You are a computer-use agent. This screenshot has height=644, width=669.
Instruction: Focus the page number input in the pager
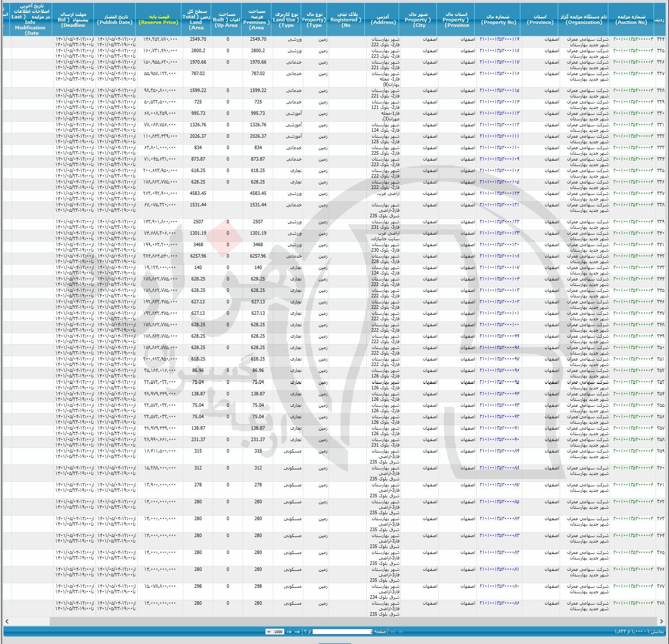[x=342, y=632]
